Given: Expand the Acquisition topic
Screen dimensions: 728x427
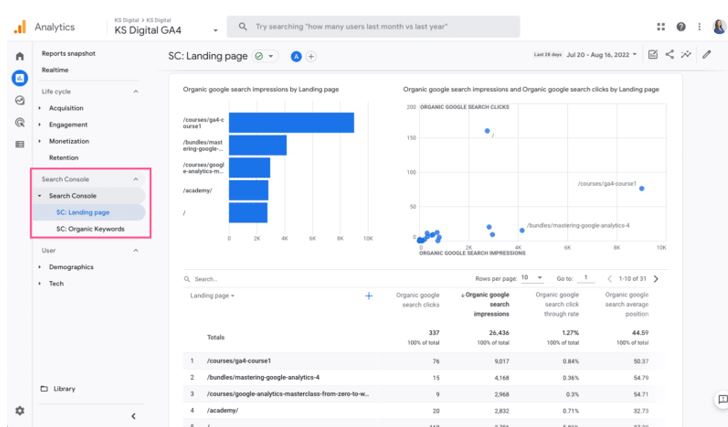Looking at the screenshot, I should coord(39,108).
